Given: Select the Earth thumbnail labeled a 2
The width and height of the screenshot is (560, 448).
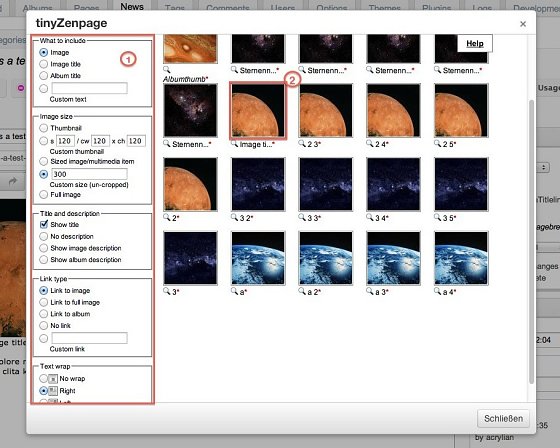Looking at the screenshot, I should click(326, 258).
